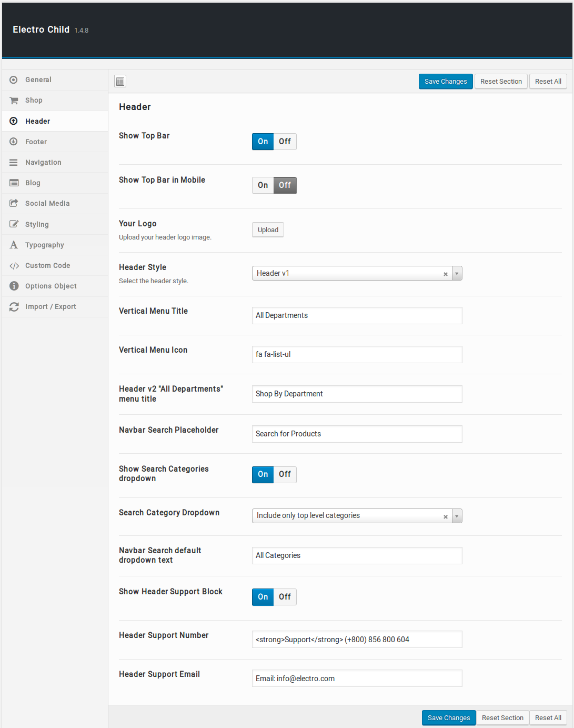Focus the All Categories text field

pyautogui.click(x=357, y=556)
